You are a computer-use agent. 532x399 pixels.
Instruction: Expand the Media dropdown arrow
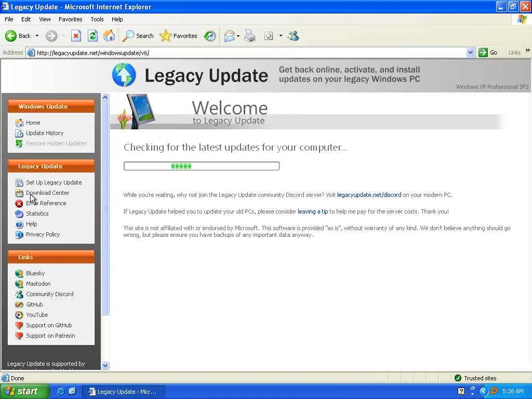281,36
